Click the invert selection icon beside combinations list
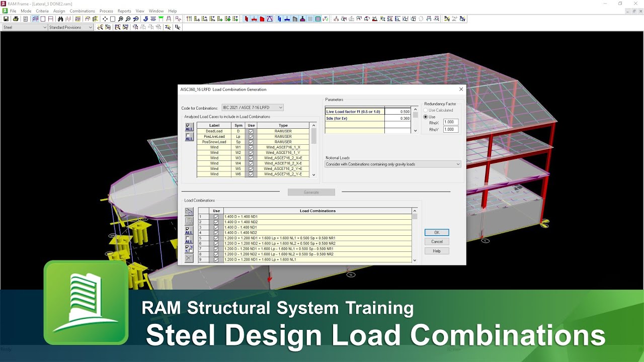Image resolution: width=644 pixels, height=362 pixels. 189,249
